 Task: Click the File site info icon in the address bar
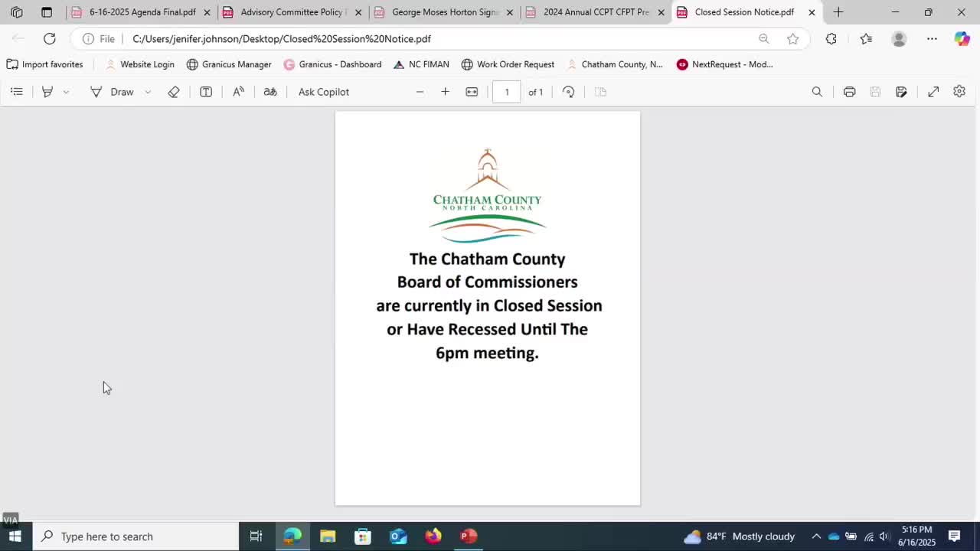[99, 38]
